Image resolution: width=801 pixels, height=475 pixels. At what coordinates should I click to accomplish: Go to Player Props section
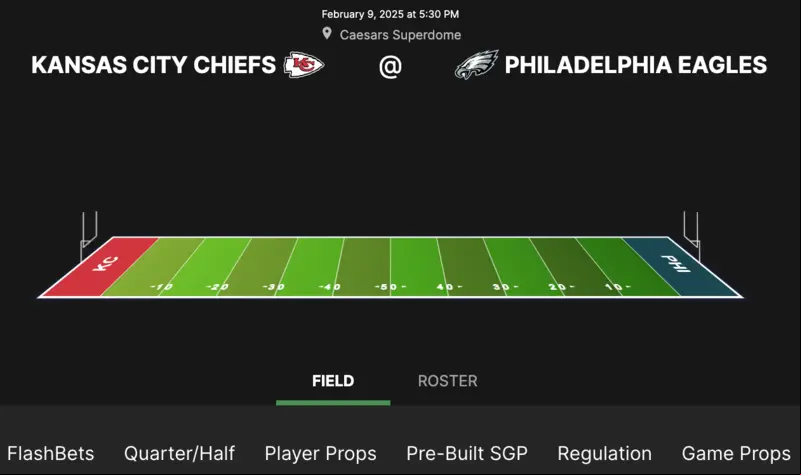pos(320,454)
